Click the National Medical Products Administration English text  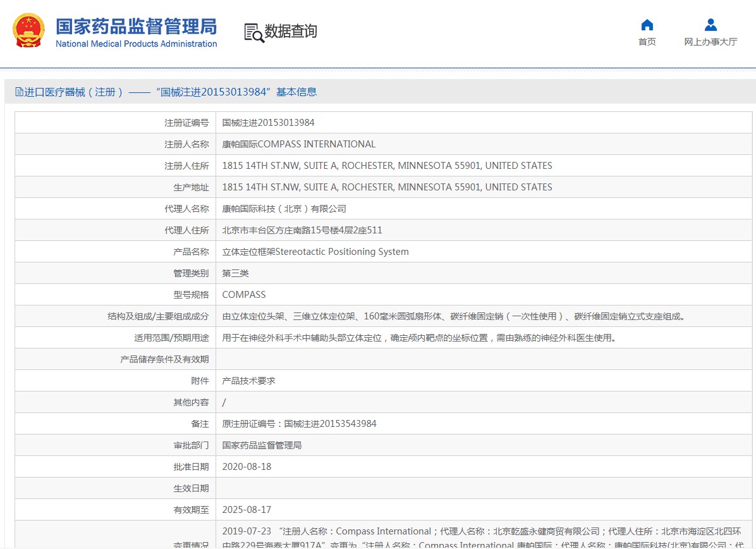coord(136,44)
